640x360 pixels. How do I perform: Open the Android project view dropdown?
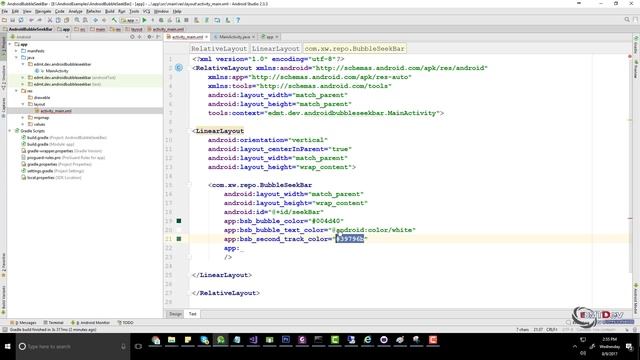pyautogui.click(x=40, y=37)
